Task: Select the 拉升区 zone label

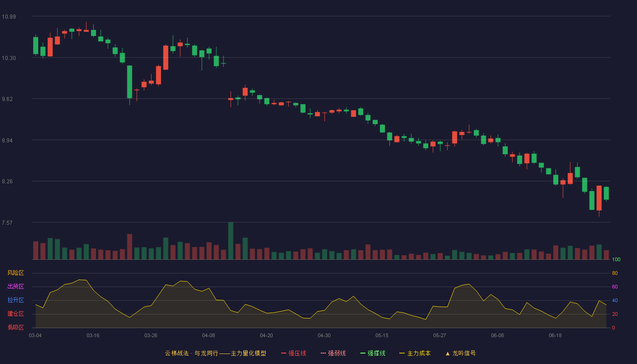Action: click(x=15, y=300)
